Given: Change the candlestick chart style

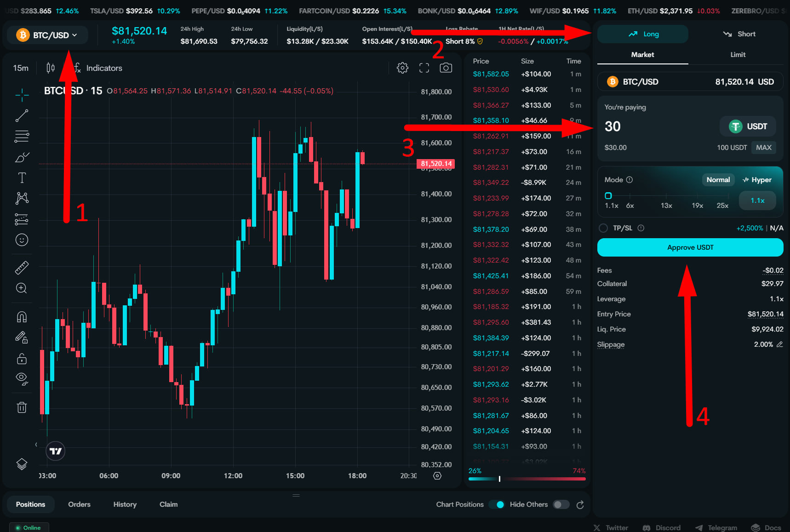Looking at the screenshot, I should tap(51, 68).
